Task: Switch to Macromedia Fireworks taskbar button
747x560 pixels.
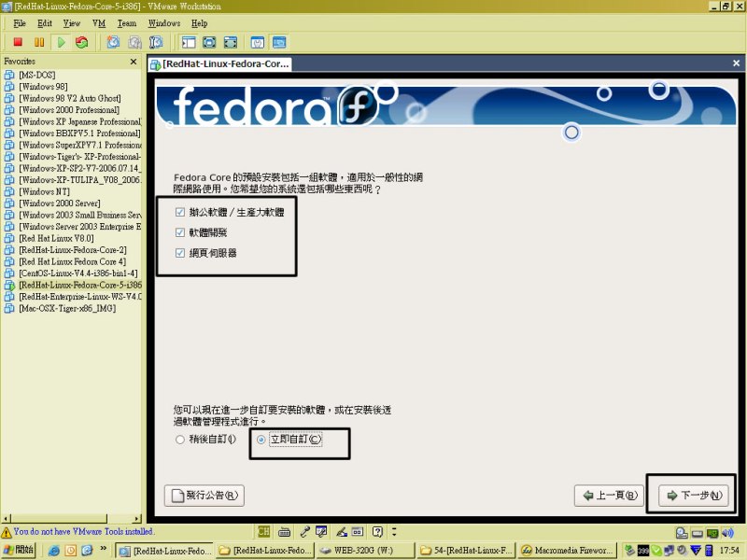Action: point(567,551)
